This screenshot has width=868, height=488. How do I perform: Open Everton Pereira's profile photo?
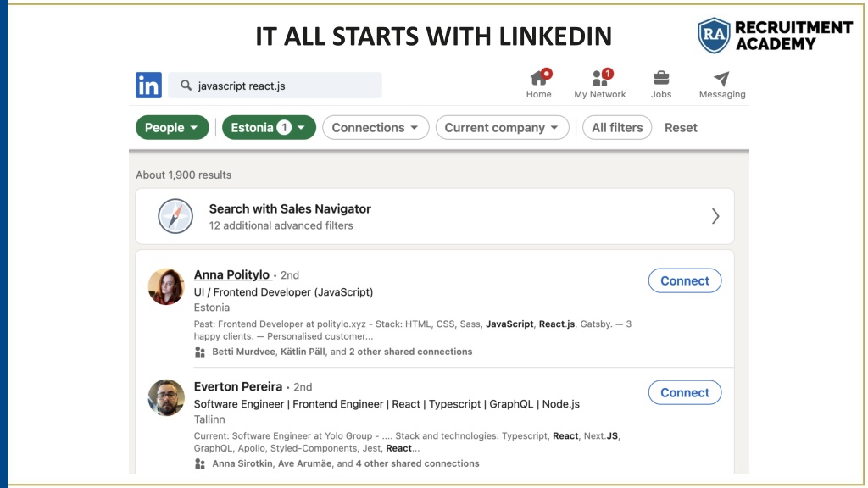166,397
